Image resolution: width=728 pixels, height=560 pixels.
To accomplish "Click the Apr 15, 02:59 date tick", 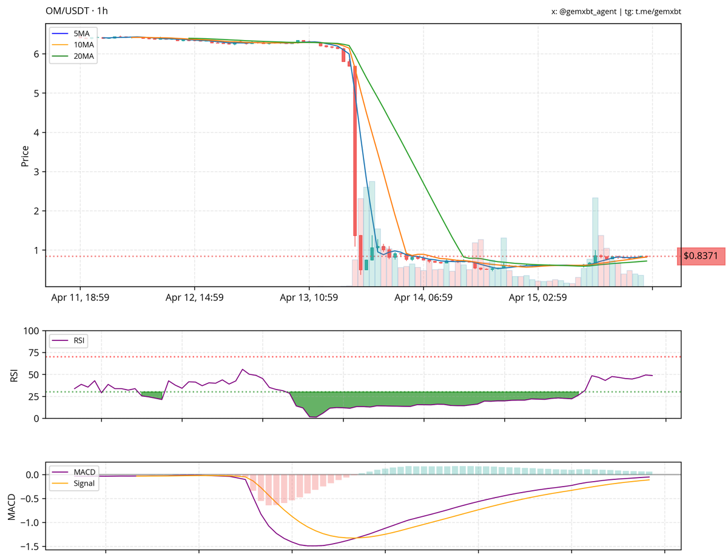I will [538, 298].
